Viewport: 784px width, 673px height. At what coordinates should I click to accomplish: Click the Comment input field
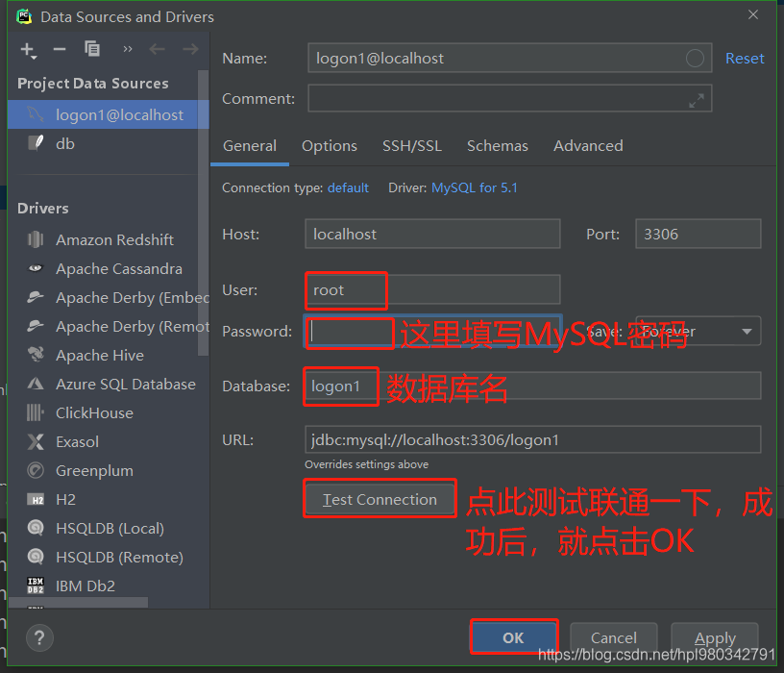pos(509,99)
